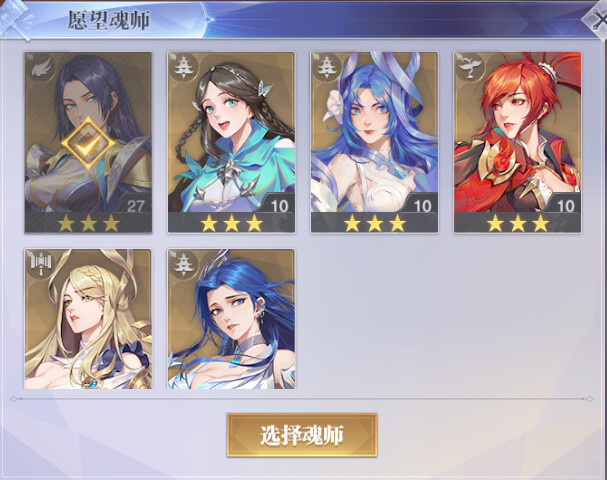Click the 选择魂师 confirm button
The width and height of the screenshot is (607, 480).
(x=302, y=435)
